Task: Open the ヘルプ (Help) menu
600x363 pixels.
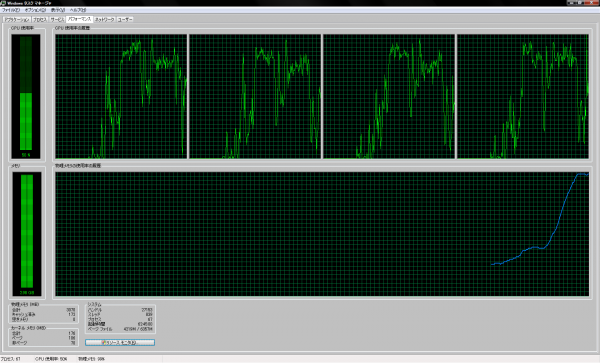Action: pyautogui.click(x=78, y=10)
